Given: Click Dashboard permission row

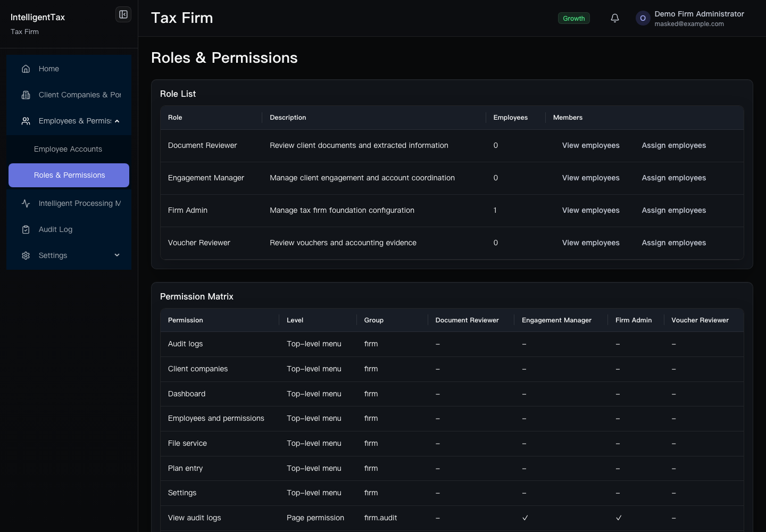Looking at the screenshot, I should [x=452, y=394].
